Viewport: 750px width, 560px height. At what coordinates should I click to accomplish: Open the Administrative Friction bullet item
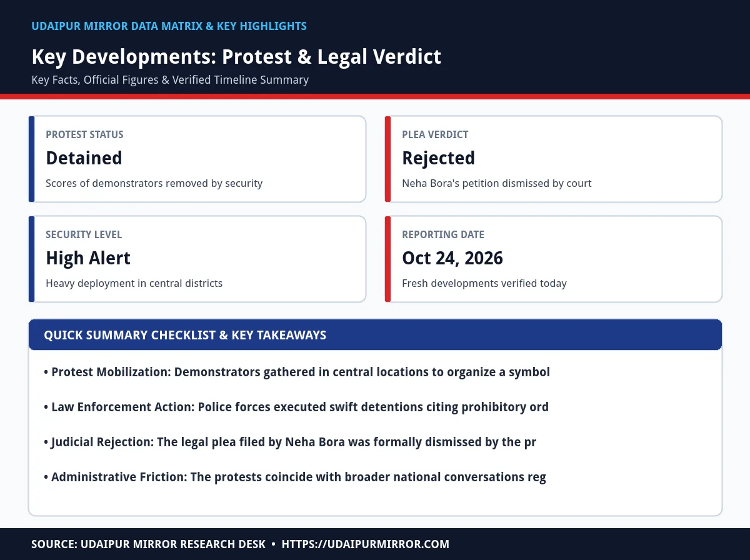coord(295,477)
